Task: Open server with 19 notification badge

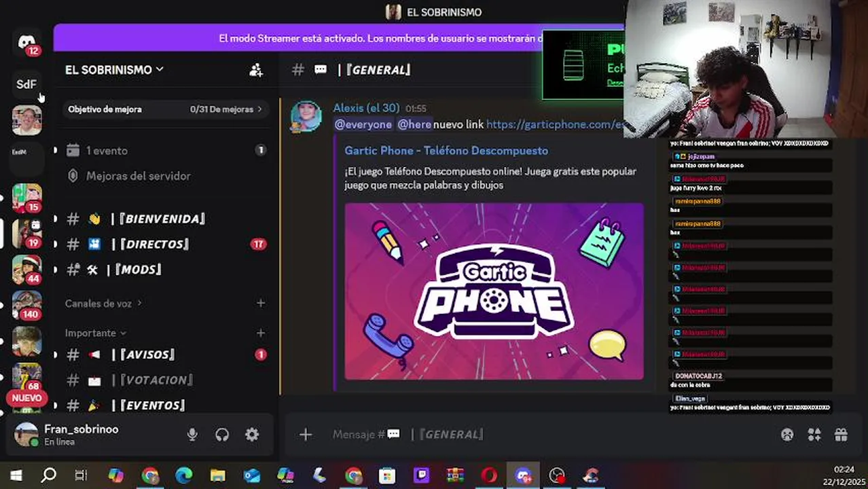Action: 26,234
